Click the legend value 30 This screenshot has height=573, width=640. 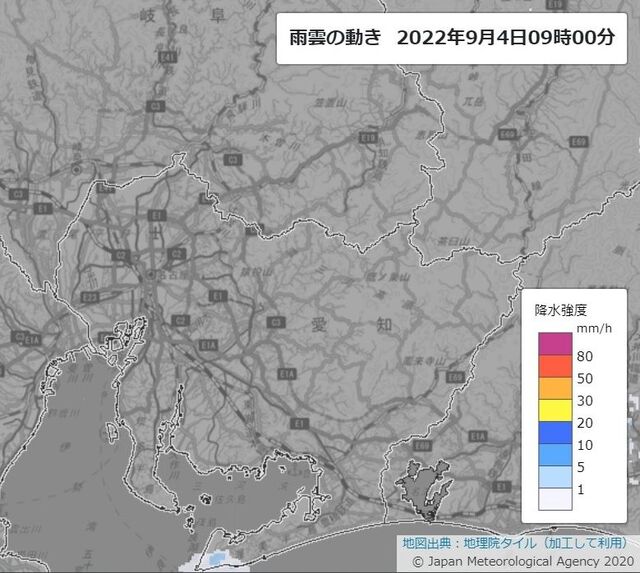584,401
